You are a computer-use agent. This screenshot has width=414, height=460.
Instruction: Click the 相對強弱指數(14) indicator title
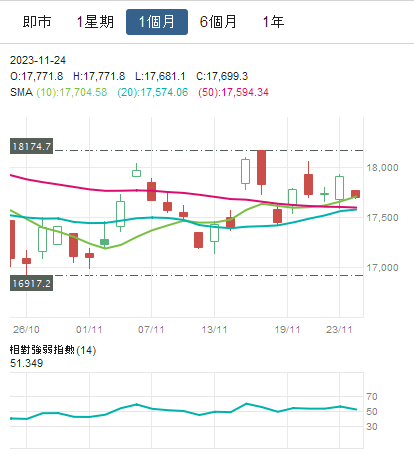click(x=53, y=350)
